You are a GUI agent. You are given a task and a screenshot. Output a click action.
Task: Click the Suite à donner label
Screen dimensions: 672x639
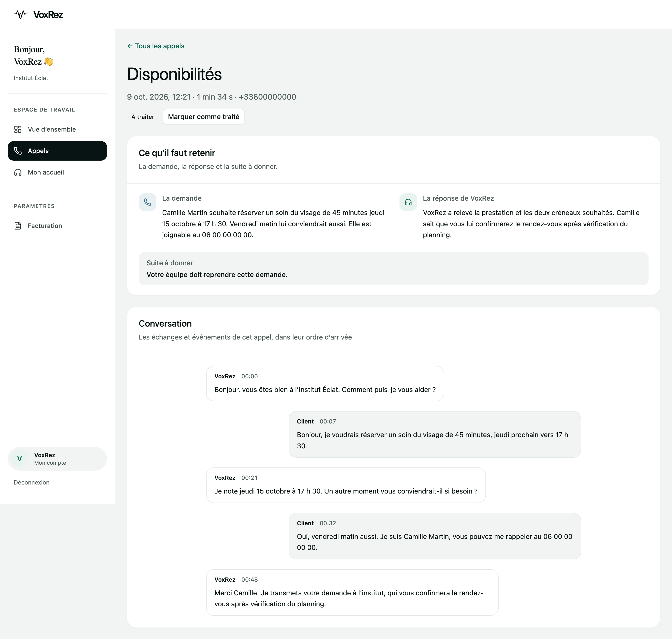point(170,263)
